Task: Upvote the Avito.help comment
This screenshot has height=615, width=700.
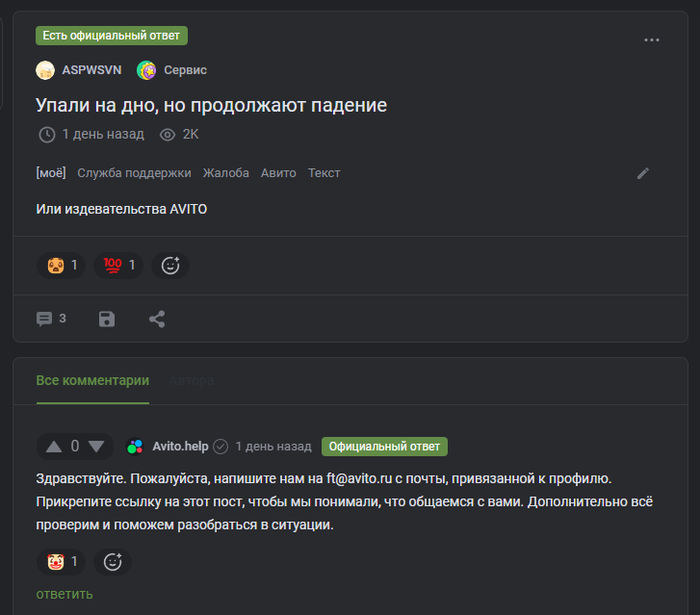Action: (x=54, y=446)
